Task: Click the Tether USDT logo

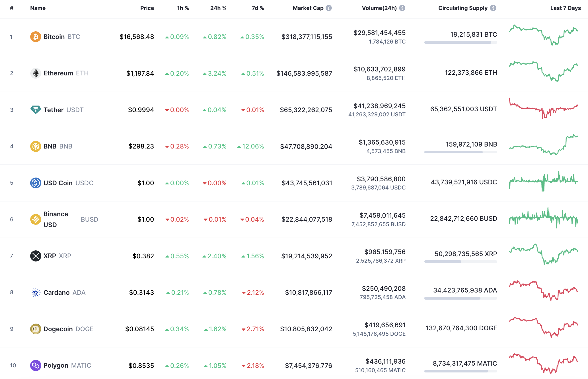Action: coord(35,110)
